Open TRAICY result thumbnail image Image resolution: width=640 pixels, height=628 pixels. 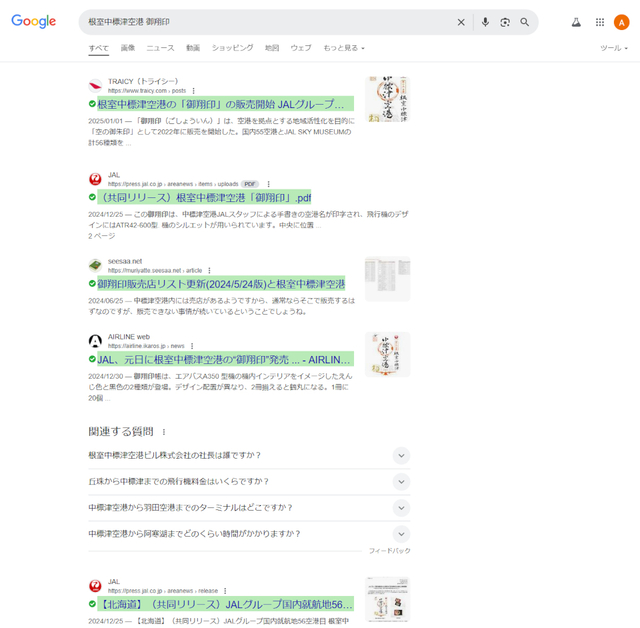click(x=387, y=99)
